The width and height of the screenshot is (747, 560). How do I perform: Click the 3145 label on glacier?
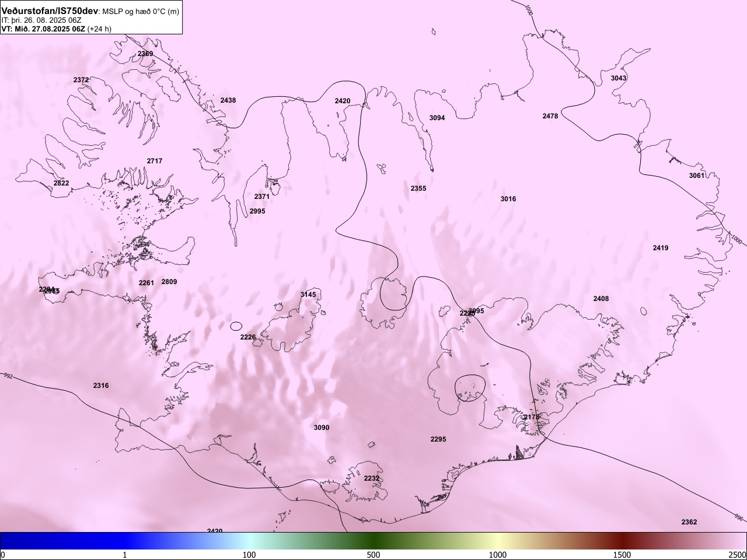[308, 295]
